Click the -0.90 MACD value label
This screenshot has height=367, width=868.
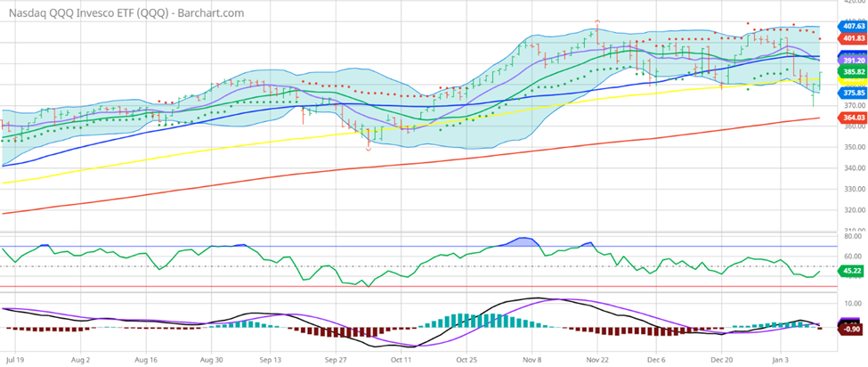point(851,327)
